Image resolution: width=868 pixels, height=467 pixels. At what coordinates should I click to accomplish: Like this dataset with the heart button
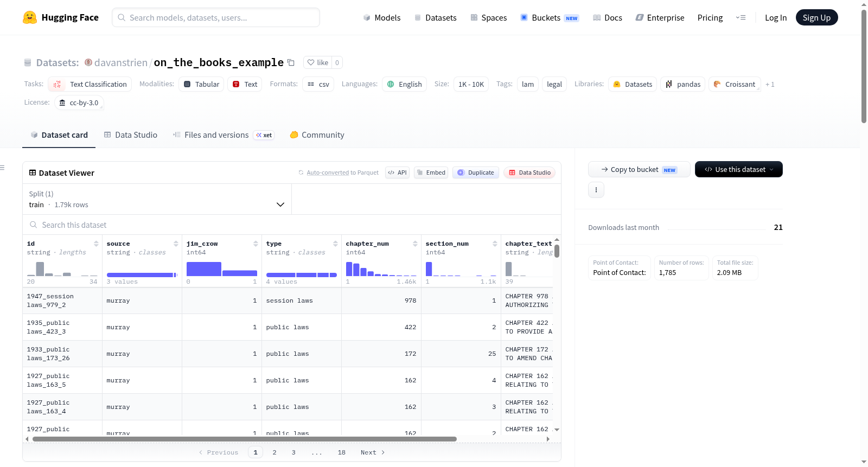coord(317,62)
